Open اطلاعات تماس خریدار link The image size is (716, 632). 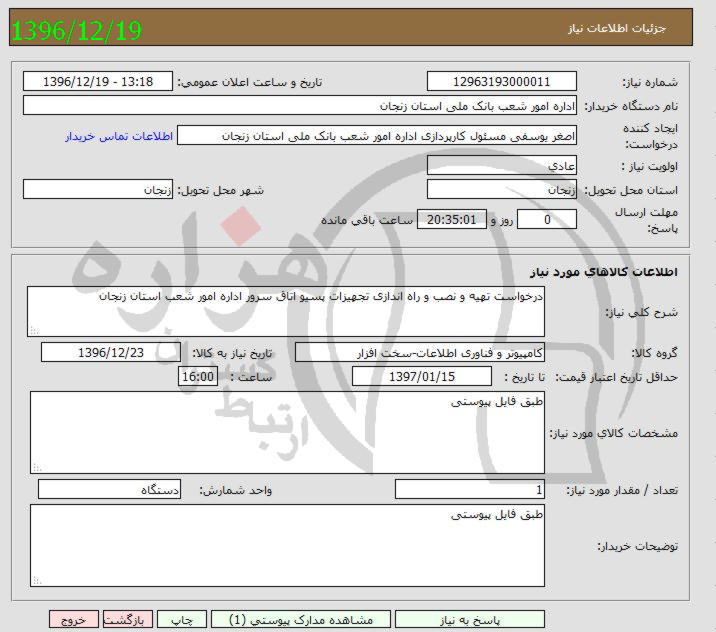tap(119, 136)
